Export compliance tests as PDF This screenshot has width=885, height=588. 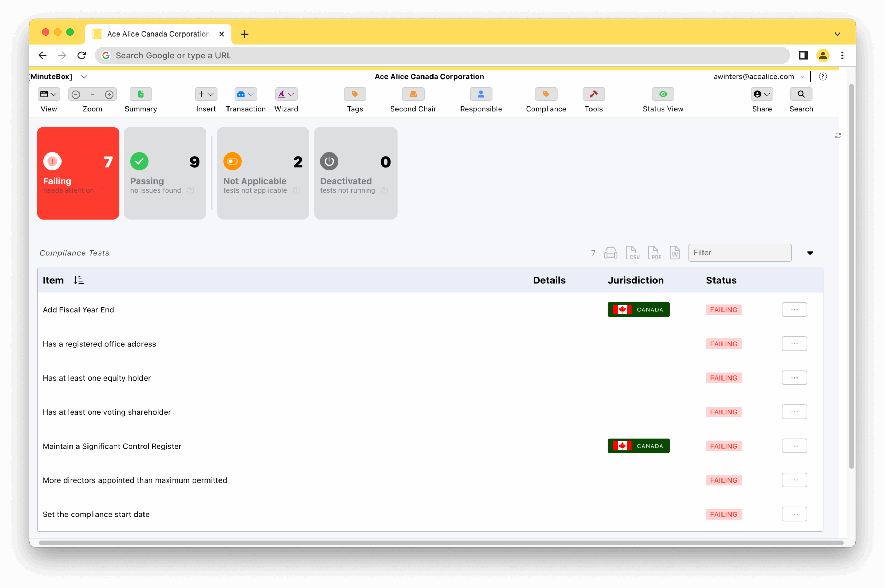(x=654, y=253)
